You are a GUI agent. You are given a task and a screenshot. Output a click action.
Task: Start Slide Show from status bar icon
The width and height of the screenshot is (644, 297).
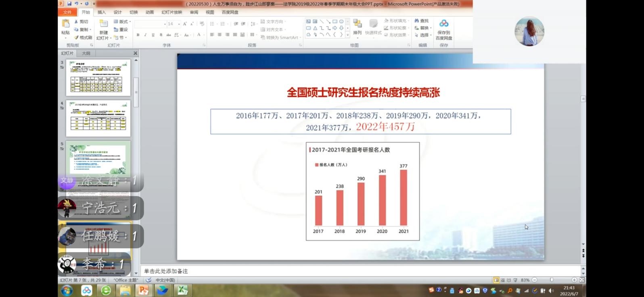pos(515,280)
